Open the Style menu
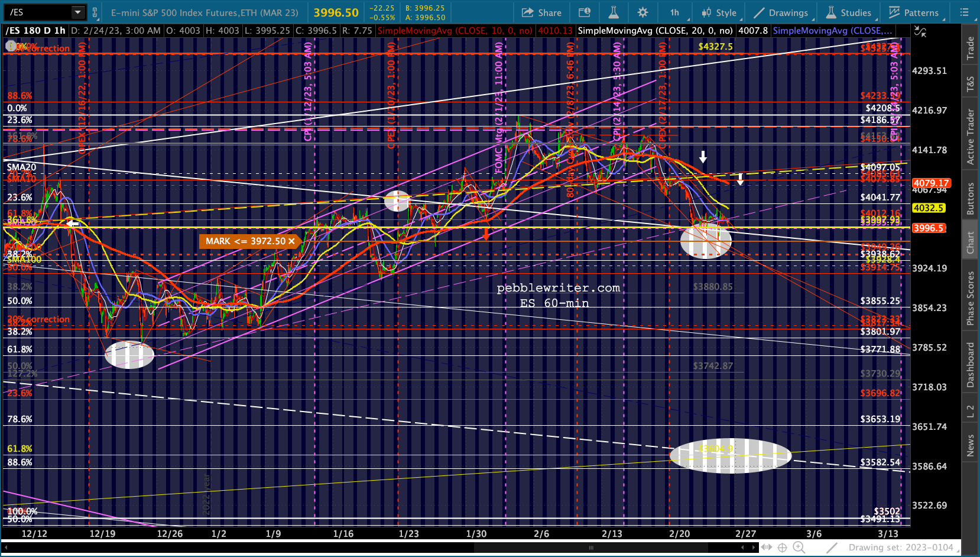 tap(719, 12)
